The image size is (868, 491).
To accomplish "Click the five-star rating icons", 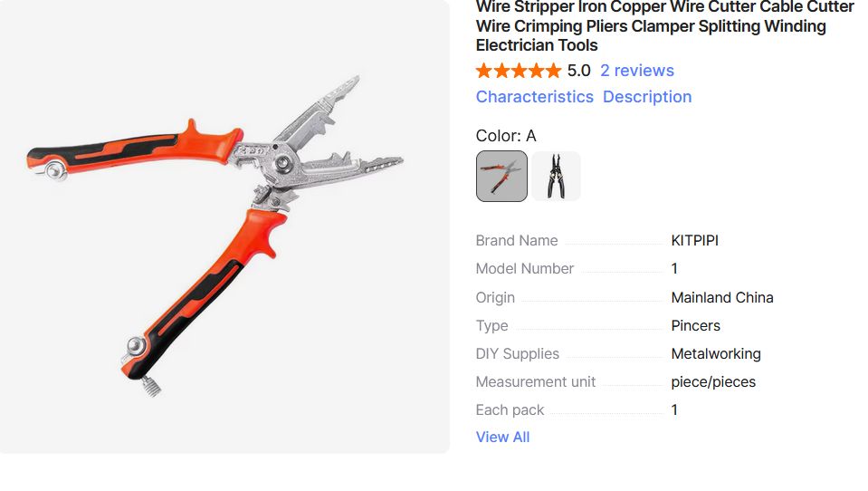I will 519,71.
